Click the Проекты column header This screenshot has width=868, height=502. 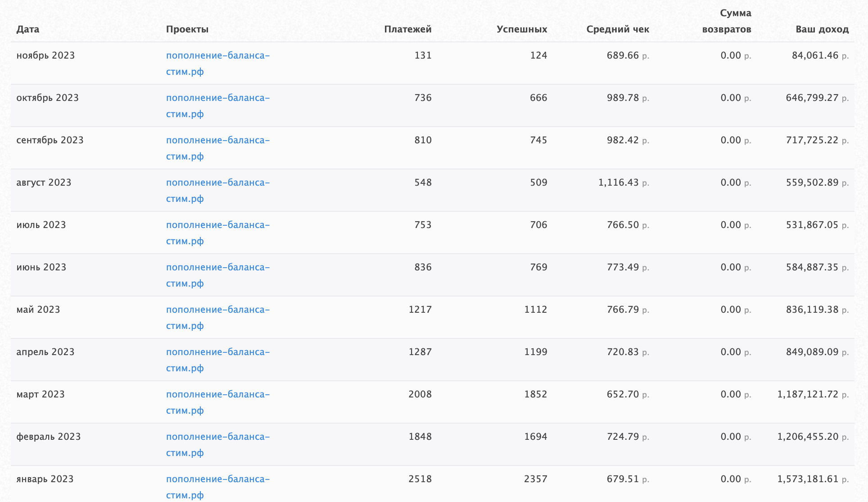pos(187,30)
